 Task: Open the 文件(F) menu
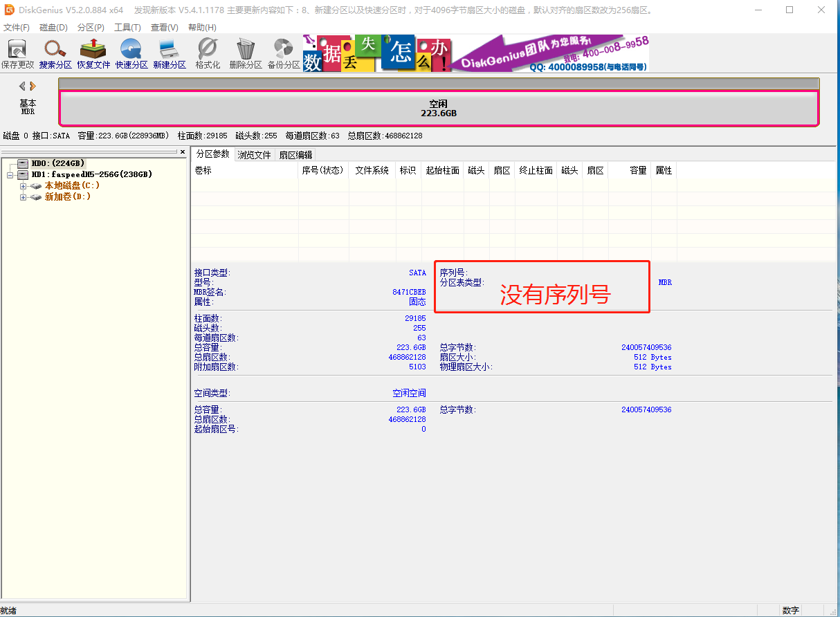point(17,27)
